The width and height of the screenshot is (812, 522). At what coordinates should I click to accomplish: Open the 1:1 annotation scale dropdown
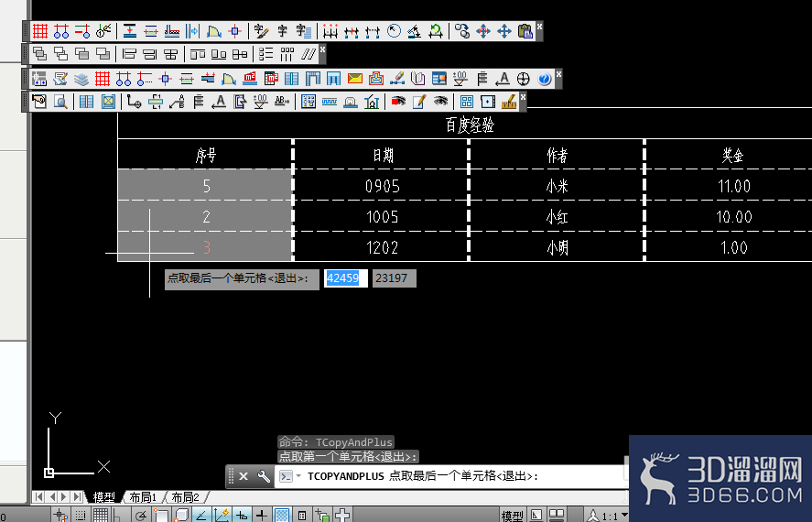[624, 516]
